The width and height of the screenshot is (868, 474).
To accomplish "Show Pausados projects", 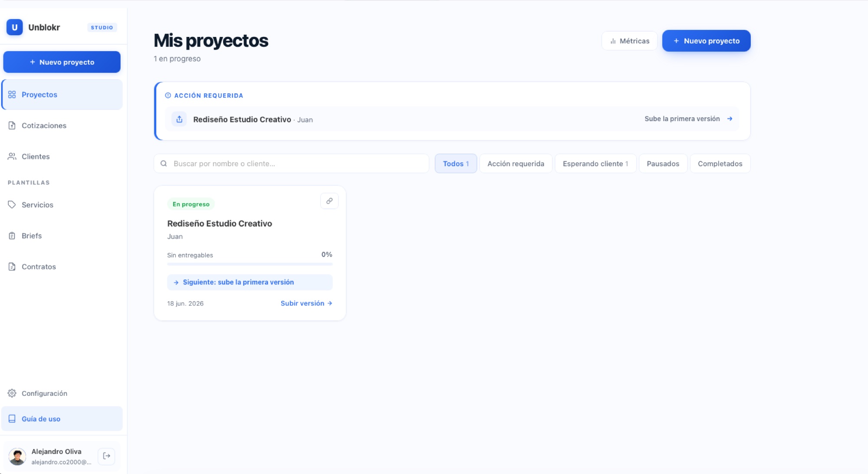I will [663, 164].
